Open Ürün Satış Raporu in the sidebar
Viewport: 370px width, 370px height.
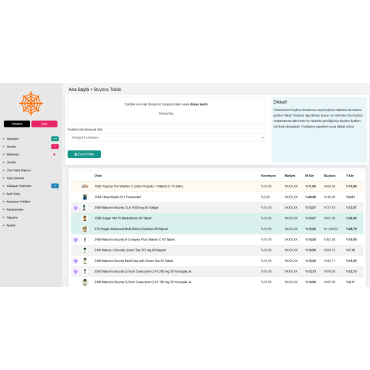18,170
